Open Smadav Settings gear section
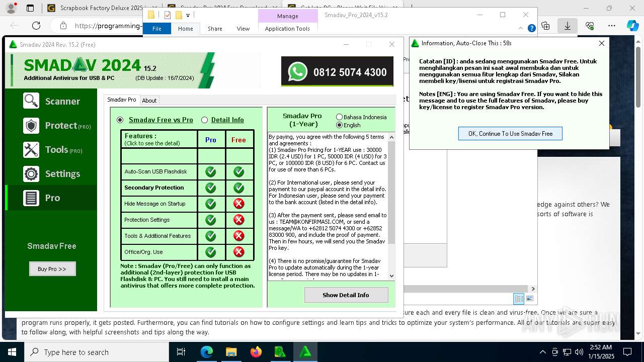This screenshot has width=644, height=362. pos(51,173)
